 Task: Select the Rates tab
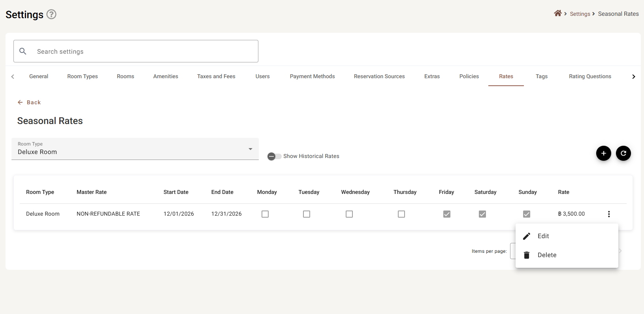click(x=506, y=77)
